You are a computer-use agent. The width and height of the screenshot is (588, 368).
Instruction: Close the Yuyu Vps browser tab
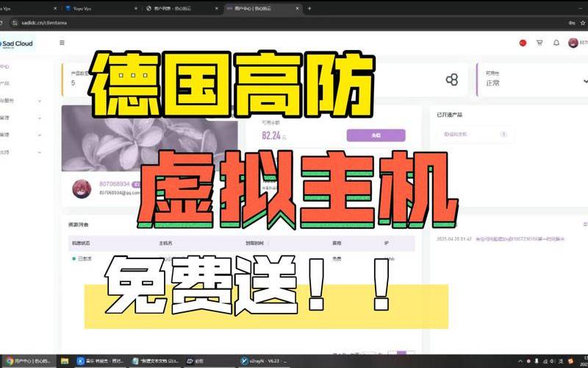(x=136, y=8)
